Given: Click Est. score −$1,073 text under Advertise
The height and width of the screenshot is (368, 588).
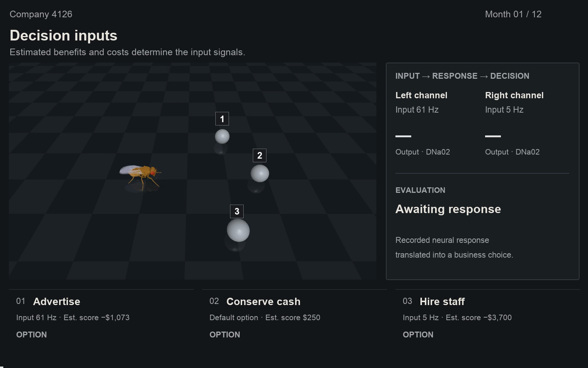Looking at the screenshot, I should coord(96,318).
